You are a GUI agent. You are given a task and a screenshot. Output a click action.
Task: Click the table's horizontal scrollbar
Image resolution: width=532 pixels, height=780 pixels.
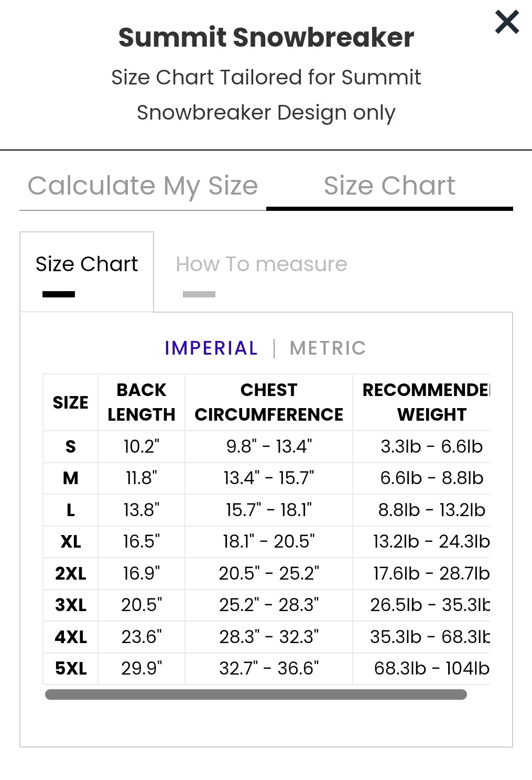(x=256, y=694)
